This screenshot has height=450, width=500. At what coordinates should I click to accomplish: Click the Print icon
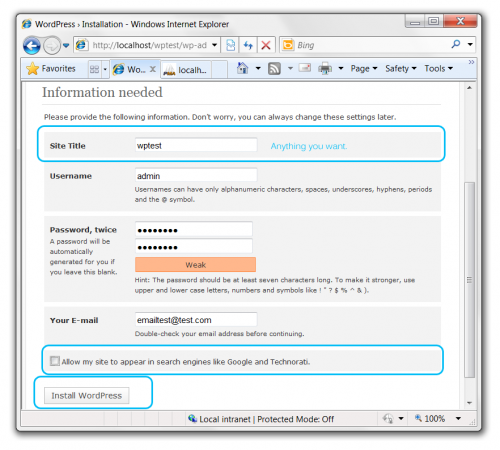(x=325, y=68)
